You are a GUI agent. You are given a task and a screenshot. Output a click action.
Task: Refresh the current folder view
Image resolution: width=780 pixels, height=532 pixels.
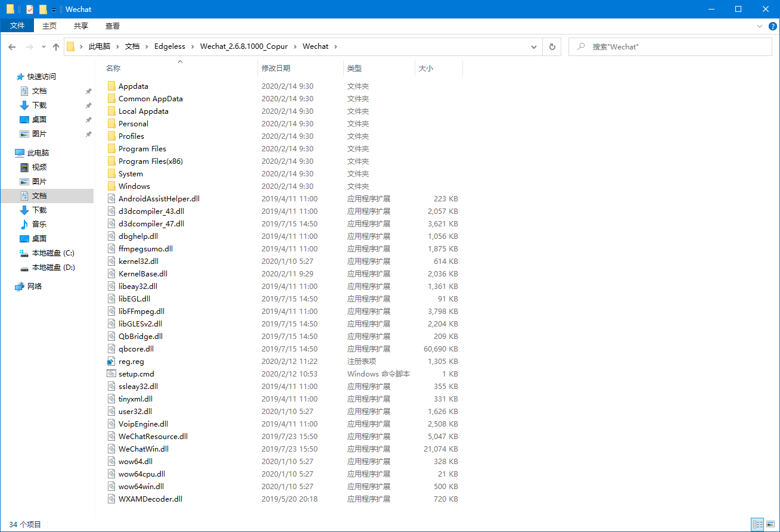tap(552, 46)
